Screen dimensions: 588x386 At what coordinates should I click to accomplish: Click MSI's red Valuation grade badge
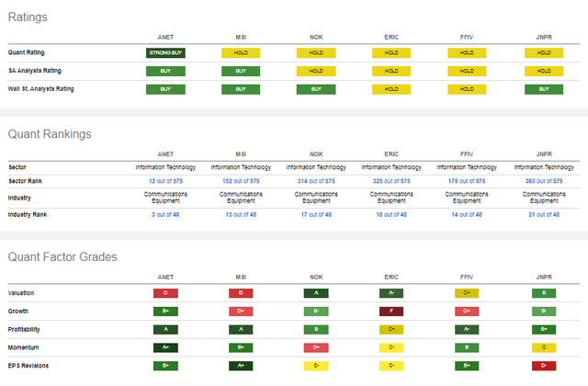241,293
